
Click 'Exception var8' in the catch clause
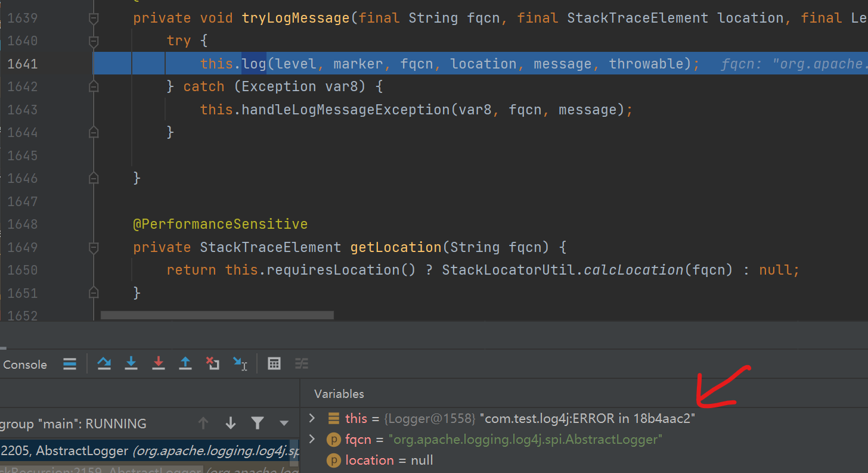click(303, 86)
